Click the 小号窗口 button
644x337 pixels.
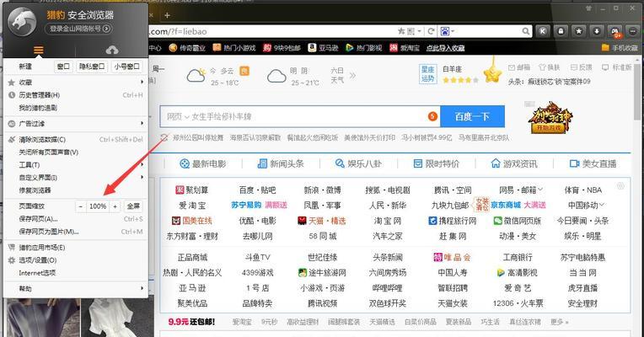[127, 67]
